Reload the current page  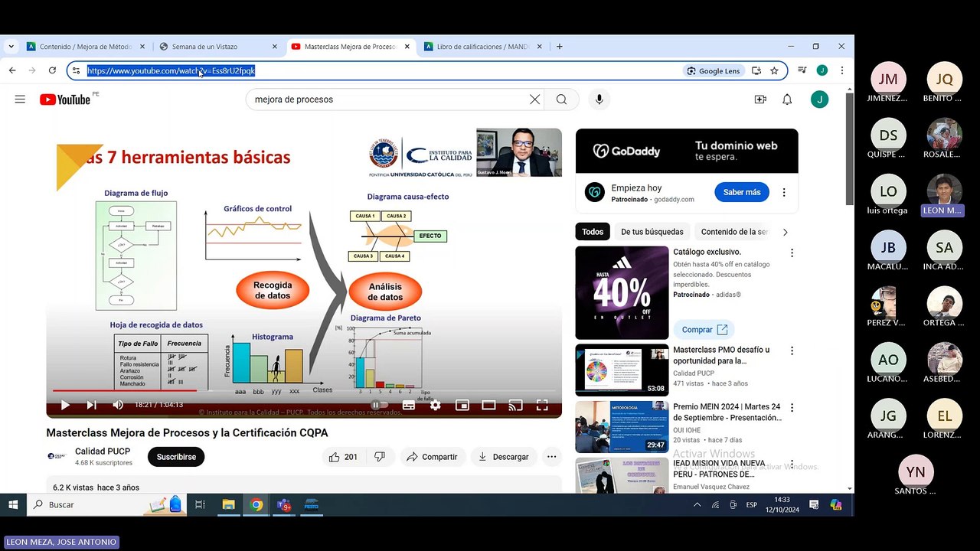tap(52, 70)
